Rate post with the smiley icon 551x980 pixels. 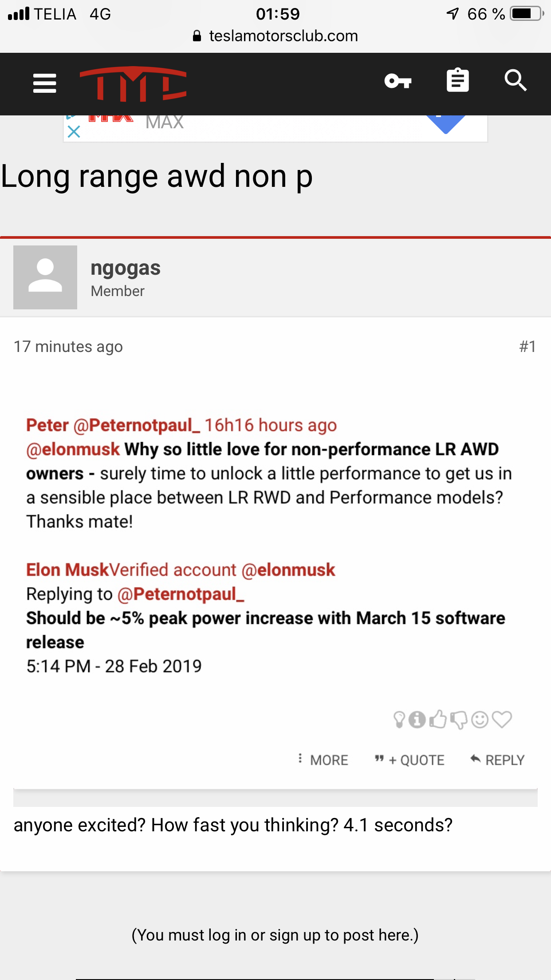pyautogui.click(x=480, y=719)
